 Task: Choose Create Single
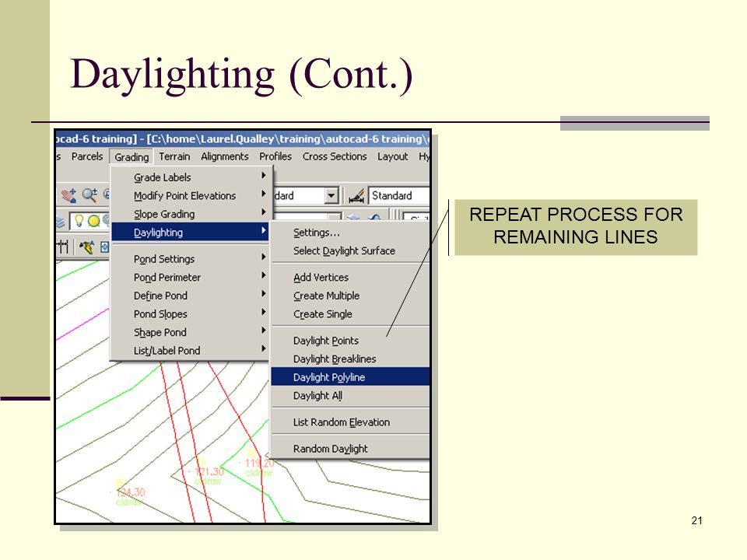click(351, 314)
